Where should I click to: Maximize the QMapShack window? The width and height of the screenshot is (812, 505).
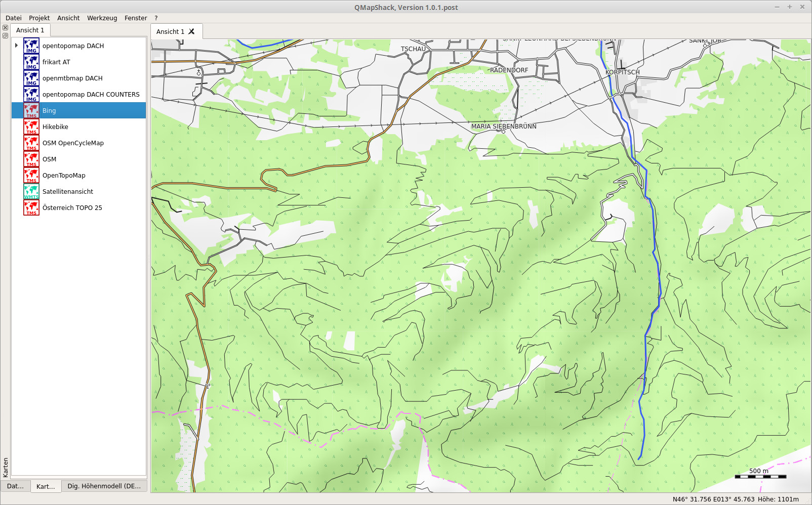789,7
